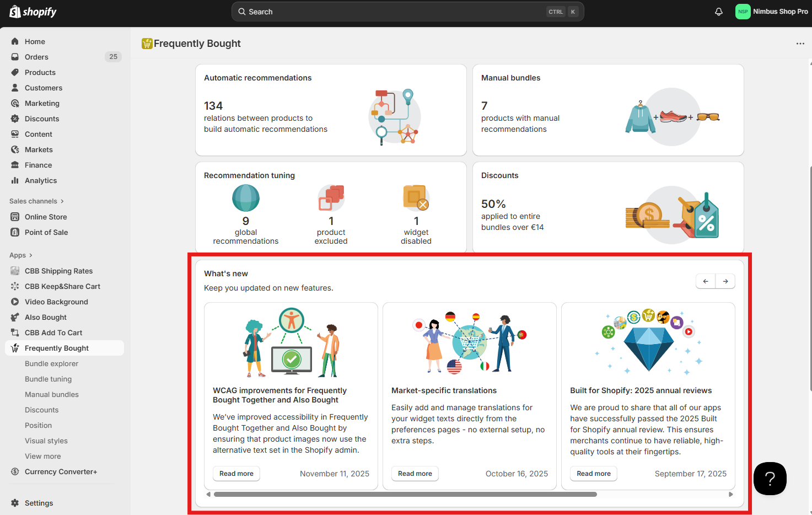Screen dimensions: 812x515
Task: Open the CBB Shipping Rates app icon
Action: tap(15, 271)
